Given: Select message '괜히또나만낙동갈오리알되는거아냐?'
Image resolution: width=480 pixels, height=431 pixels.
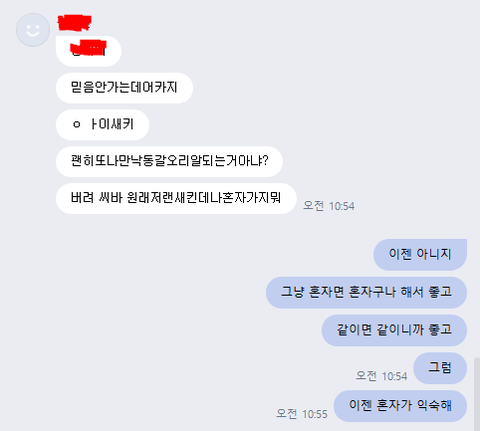Looking at the screenshot, I should [169, 161].
